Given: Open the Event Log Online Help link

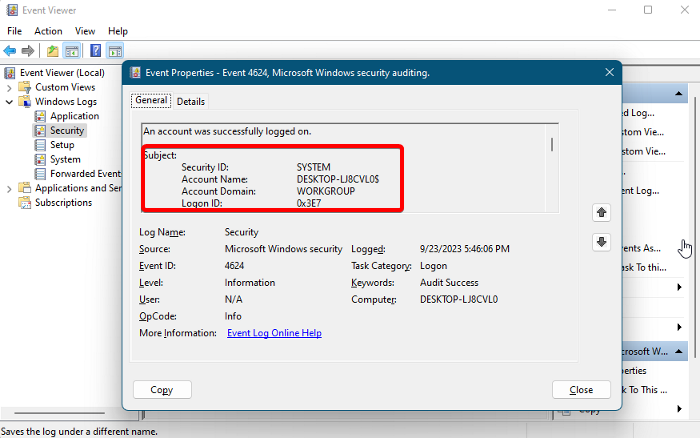Looking at the screenshot, I should 274,333.
